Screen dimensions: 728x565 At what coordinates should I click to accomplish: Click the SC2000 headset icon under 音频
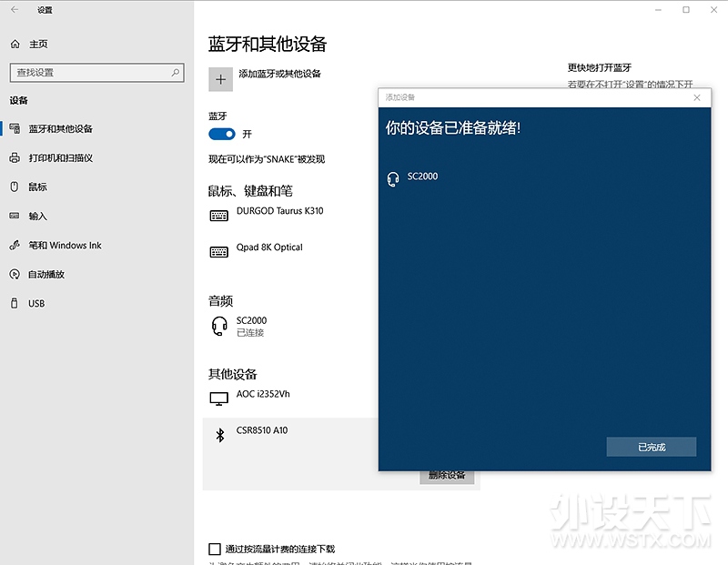pos(219,326)
